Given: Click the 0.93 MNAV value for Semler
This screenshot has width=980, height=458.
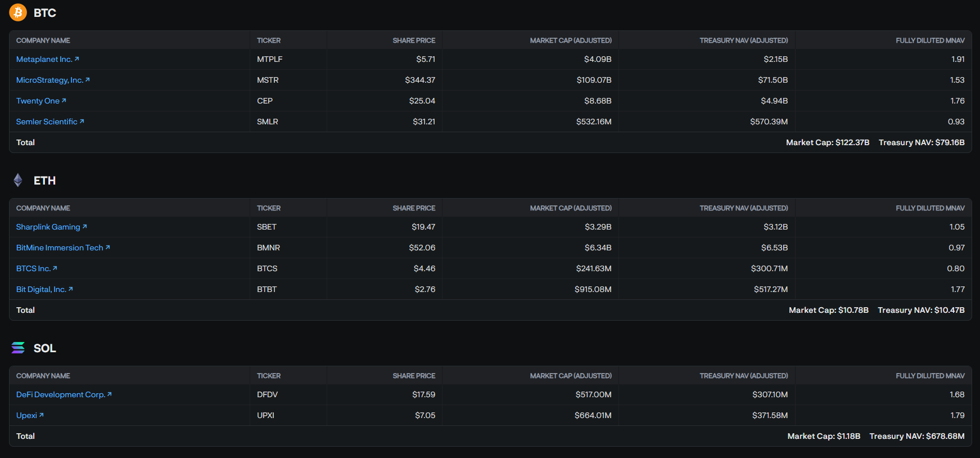Looking at the screenshot, I should pyautogui.click(x=956, y=122).
